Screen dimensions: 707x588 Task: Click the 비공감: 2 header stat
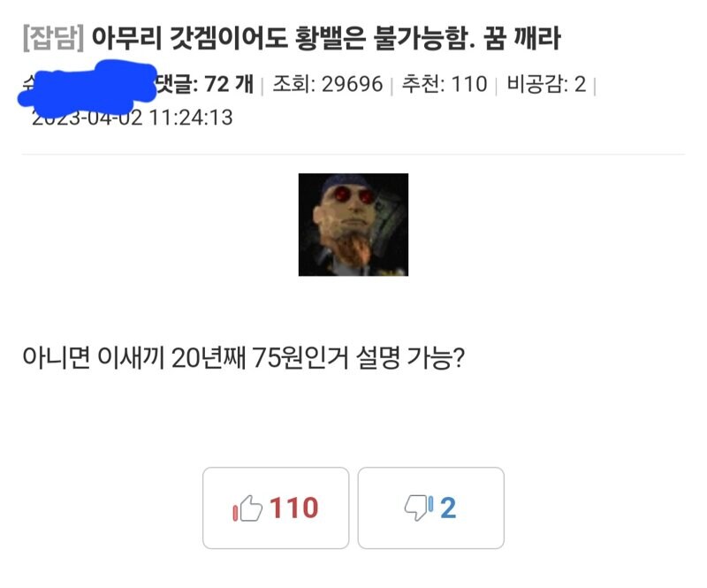click(546, 84)
